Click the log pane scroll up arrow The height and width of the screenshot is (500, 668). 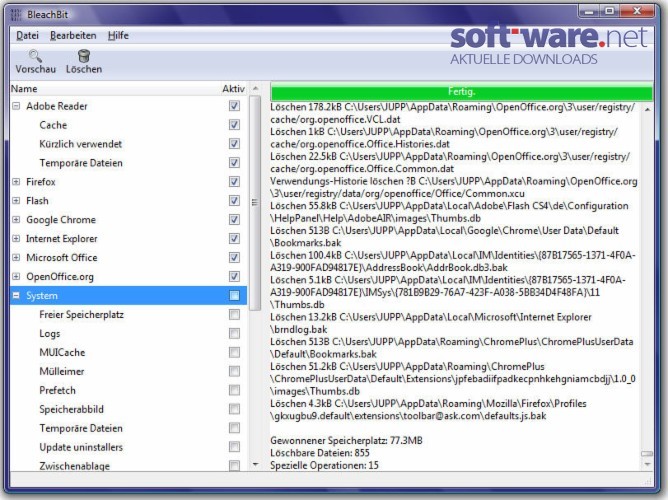coord(647,109)
